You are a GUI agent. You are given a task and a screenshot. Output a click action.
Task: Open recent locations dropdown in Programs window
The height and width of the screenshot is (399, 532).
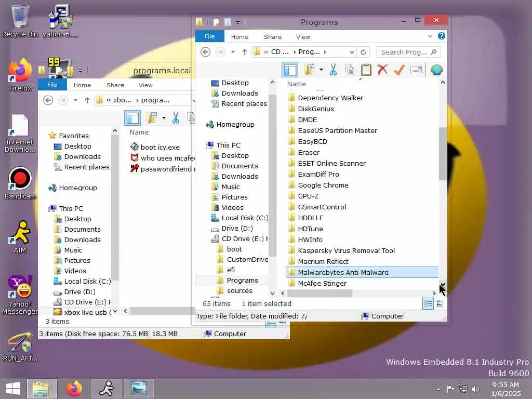coord(233,52)
